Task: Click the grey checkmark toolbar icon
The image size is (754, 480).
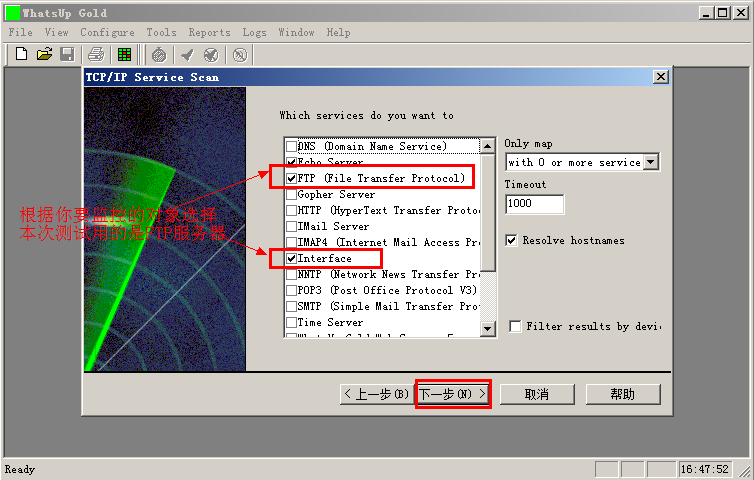Action: click(187, 55)
